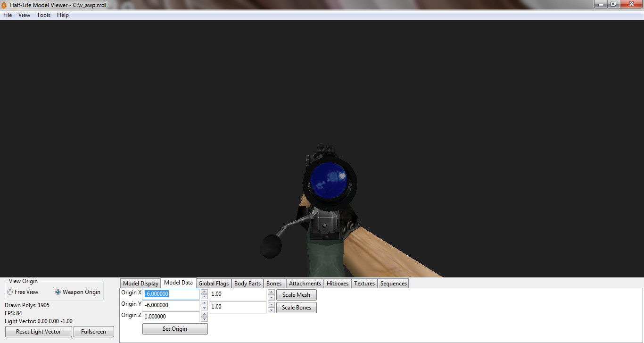Click the Set Origin button

(175, 329)
